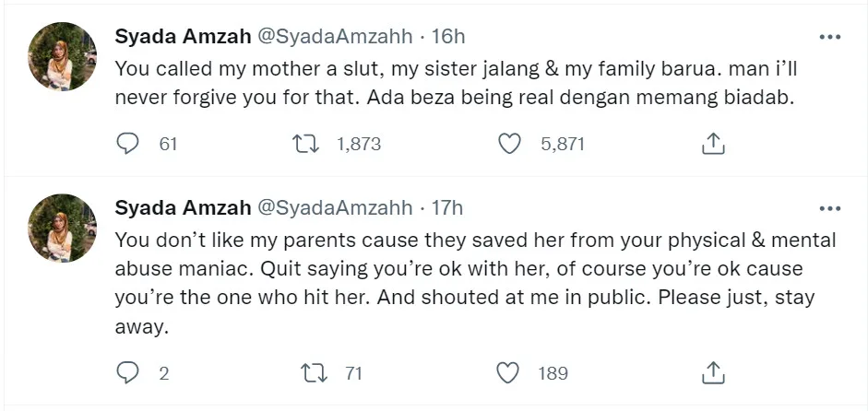The height and width of the screenshot is (411, 868).
Task: Like the tweet with 5,871 likes
Action: click(x=507, y=144)
